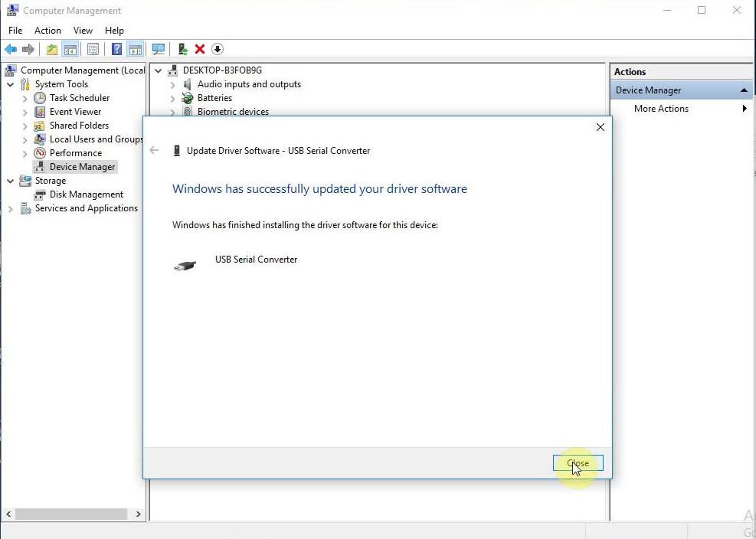Open the Properties toolbar icon
This screenshot has height=539, width=756.
(x=93, y=49)
